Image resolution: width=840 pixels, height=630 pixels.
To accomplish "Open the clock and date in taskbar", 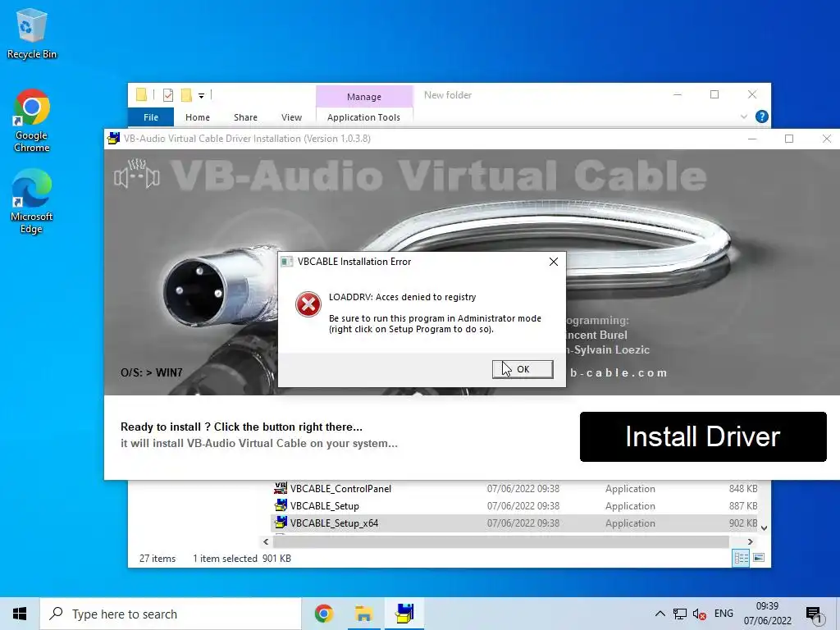I will [767, 614].
